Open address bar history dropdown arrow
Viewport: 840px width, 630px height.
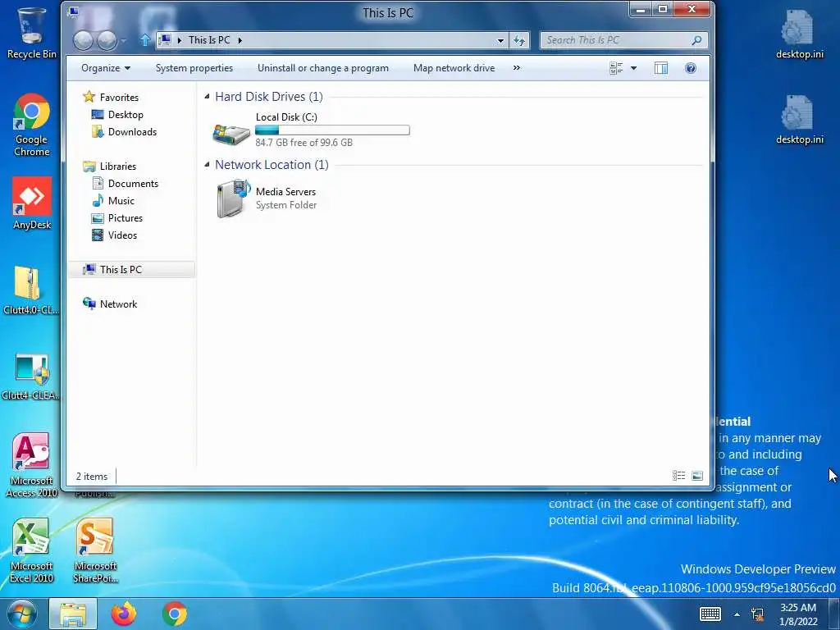(500, 40)
